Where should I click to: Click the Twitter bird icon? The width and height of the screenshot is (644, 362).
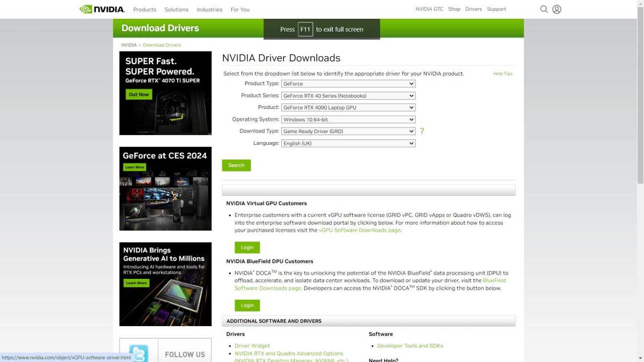click(138, 353)
